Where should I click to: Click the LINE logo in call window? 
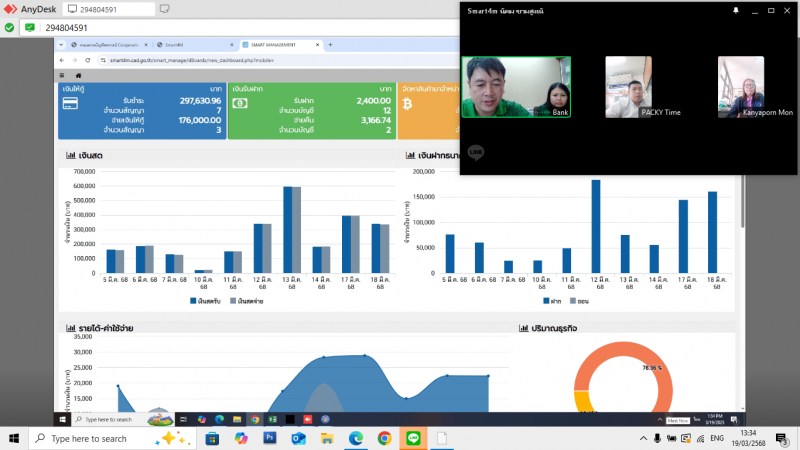[476, 152]
